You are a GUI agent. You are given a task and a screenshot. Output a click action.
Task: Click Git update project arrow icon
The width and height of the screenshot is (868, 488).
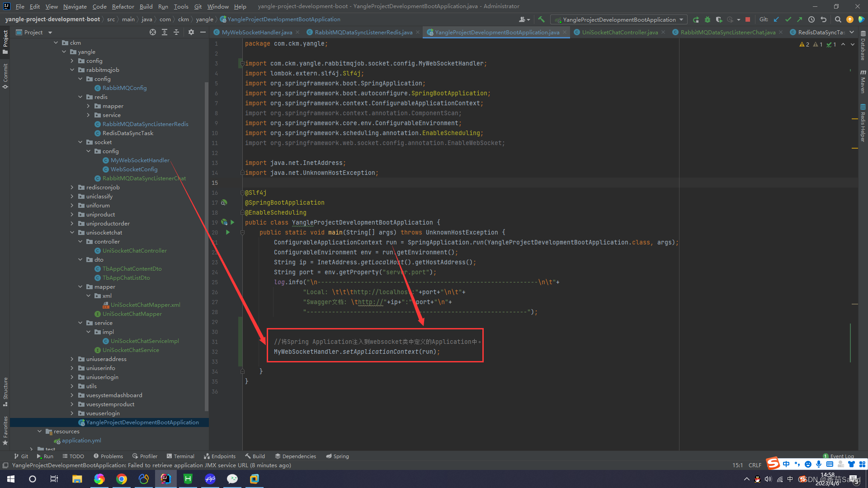pos(776,19)
